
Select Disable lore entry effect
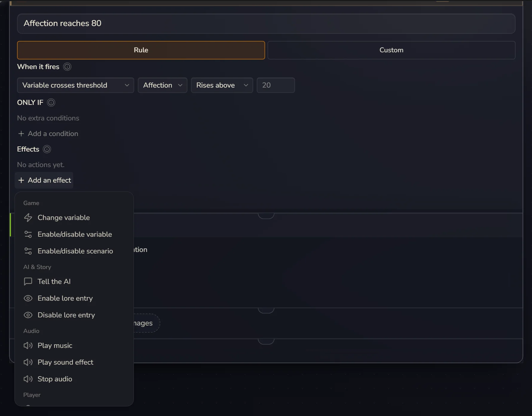coord(74,315)
